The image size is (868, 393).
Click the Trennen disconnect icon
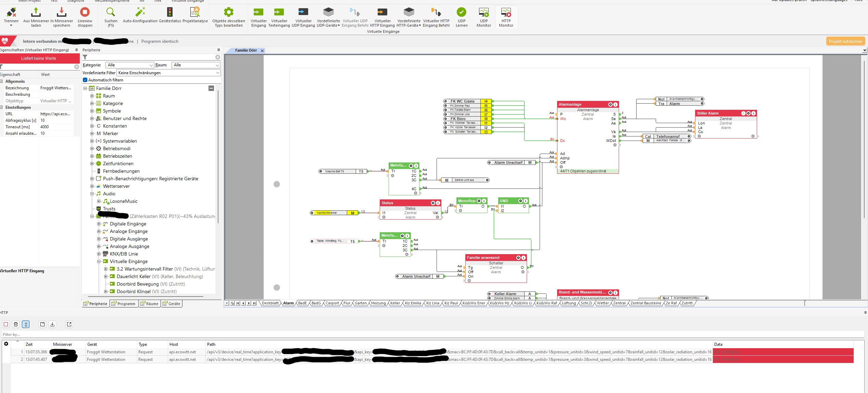pos(11,16)
